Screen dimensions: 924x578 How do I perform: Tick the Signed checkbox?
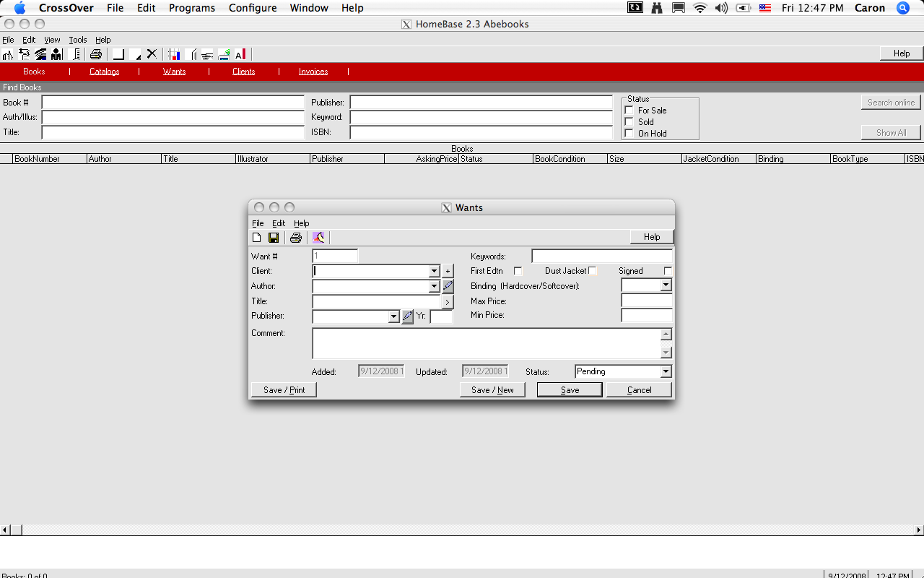click(668, 271)
